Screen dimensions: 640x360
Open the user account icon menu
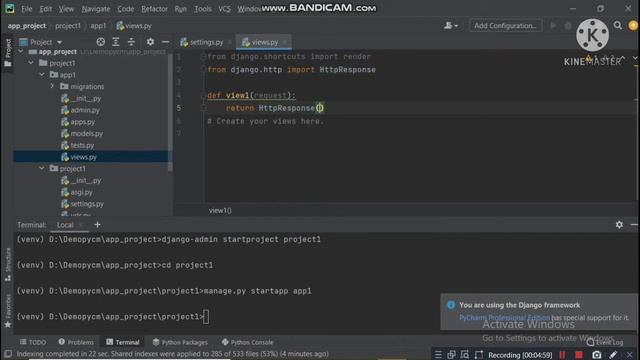coord(451,25)
